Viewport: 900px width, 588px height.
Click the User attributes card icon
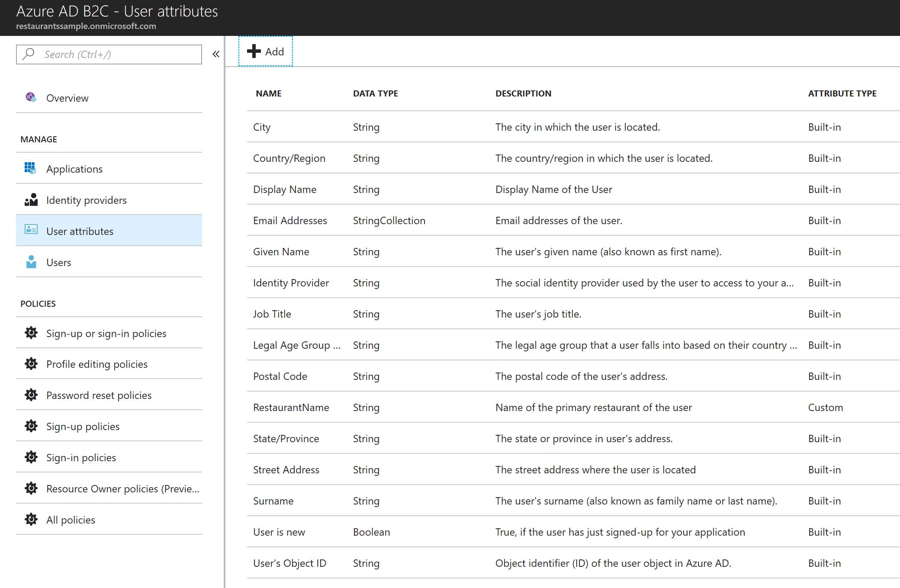[31, 229]
